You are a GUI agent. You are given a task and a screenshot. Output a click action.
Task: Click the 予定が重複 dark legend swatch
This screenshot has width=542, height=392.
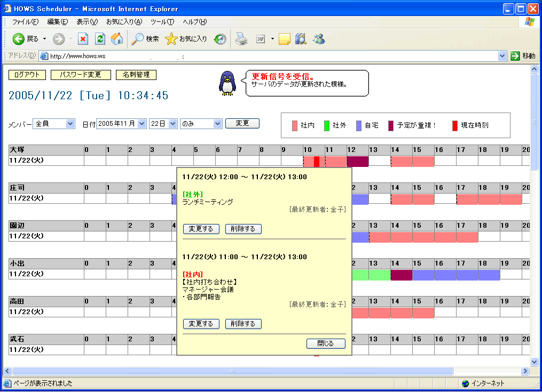(391, 125)
